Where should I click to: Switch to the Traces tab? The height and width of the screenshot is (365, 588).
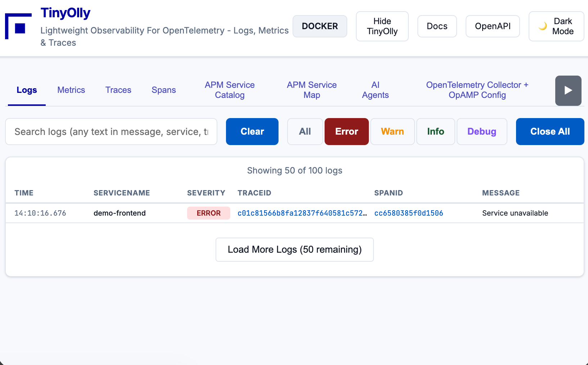[x=118, y=90]
